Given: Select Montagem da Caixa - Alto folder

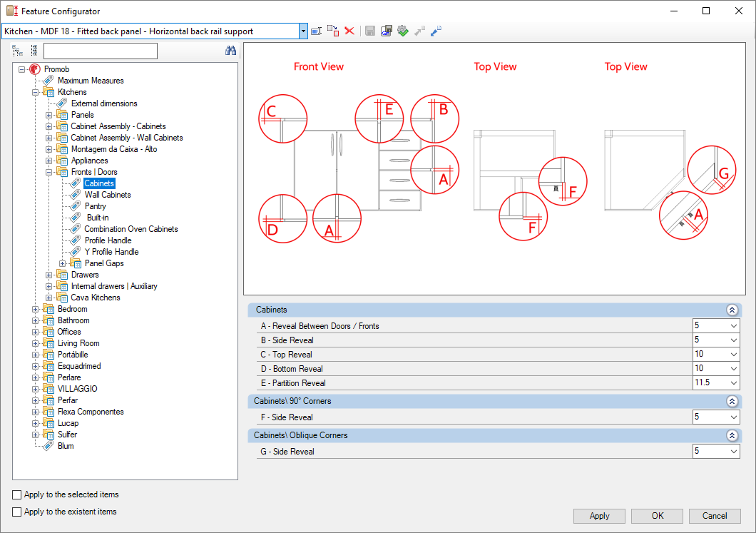Looking at the screenshot, I should pyautogui.click(x=114, y=149).
